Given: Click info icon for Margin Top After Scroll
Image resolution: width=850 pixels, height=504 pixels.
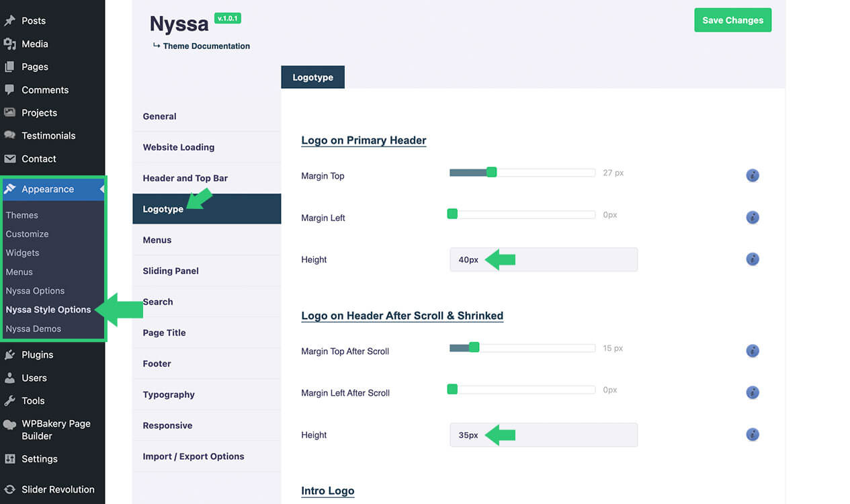Looking at the screenshot, I should tap(753, 351).
